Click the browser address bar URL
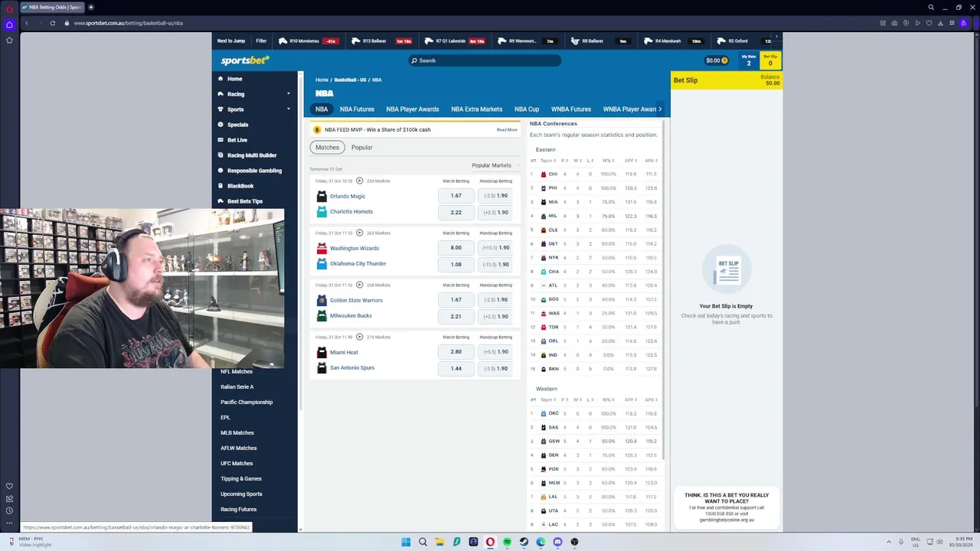The height and width of the screenshot is (551, 980). coord(129,23)
